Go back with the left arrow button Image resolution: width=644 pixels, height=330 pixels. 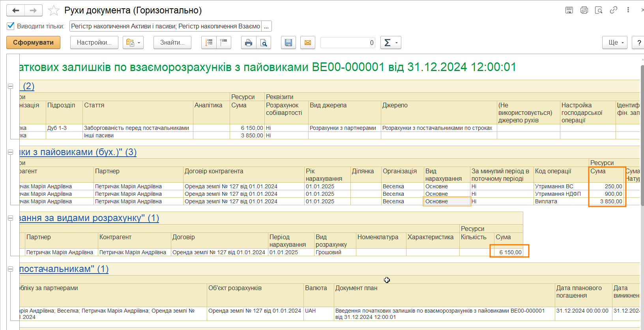click(x=16, y=10)
